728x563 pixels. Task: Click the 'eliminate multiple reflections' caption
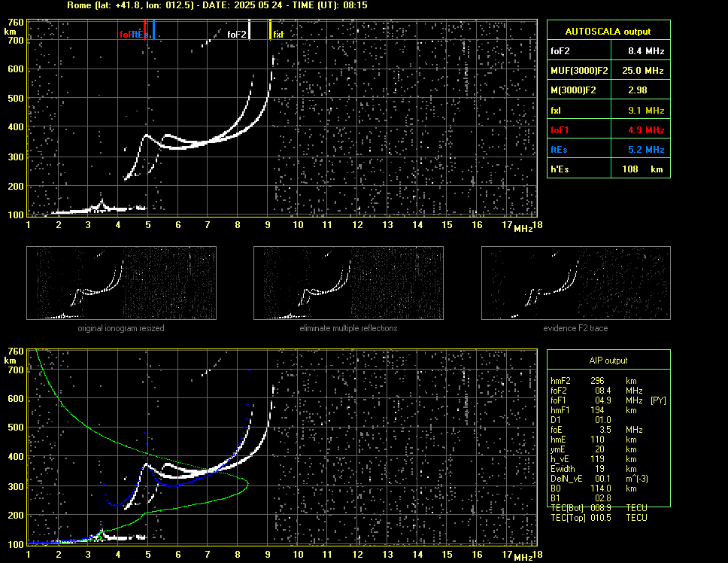348,328
